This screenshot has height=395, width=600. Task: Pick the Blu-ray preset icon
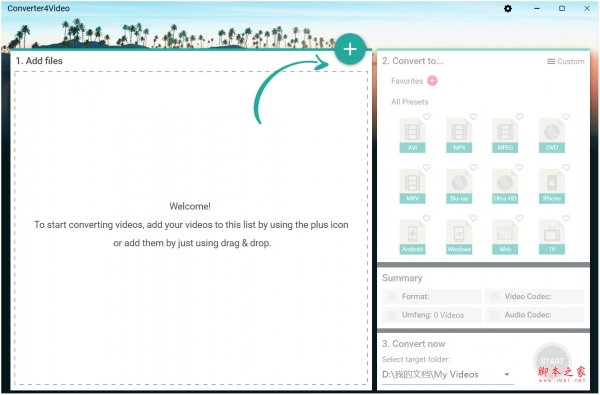click(x=459, y=186)
